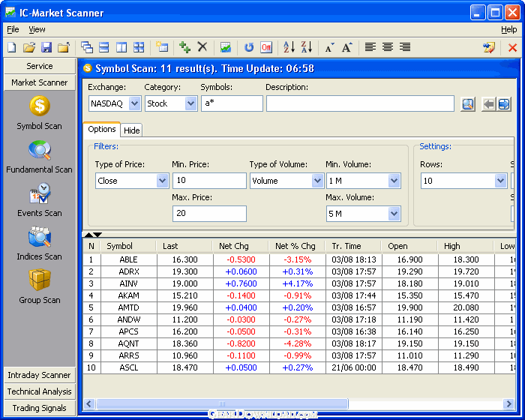Click the red X icon on toolbar right
525x420 pixels.
[512, 48]
